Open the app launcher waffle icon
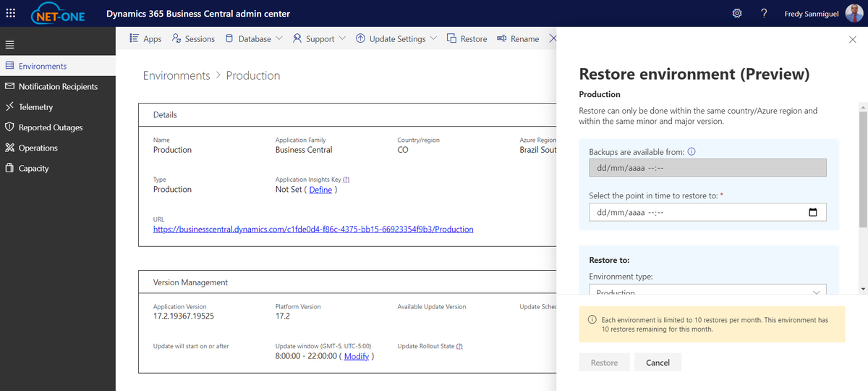The width and height of the screenshot is (868, 391). point(11,13)
